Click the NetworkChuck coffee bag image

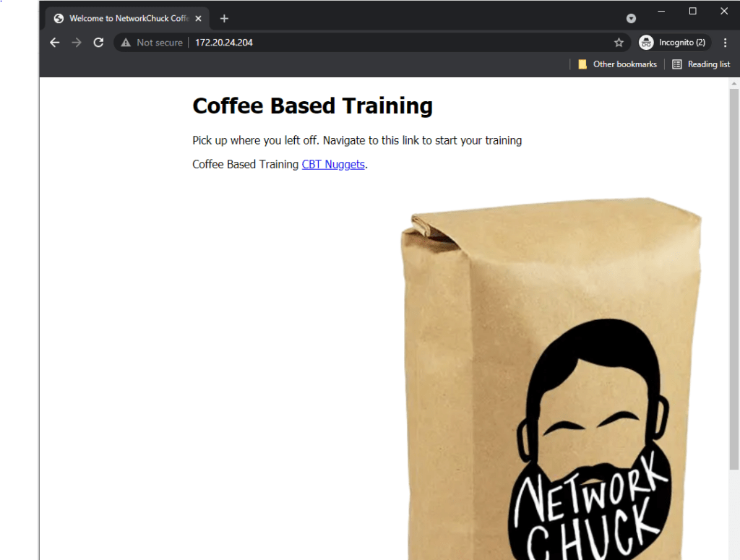(551, 379)
